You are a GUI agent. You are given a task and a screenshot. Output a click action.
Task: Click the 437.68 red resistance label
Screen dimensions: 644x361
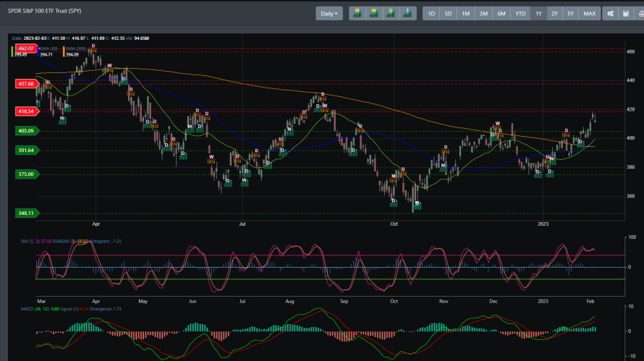click(27, 84)
